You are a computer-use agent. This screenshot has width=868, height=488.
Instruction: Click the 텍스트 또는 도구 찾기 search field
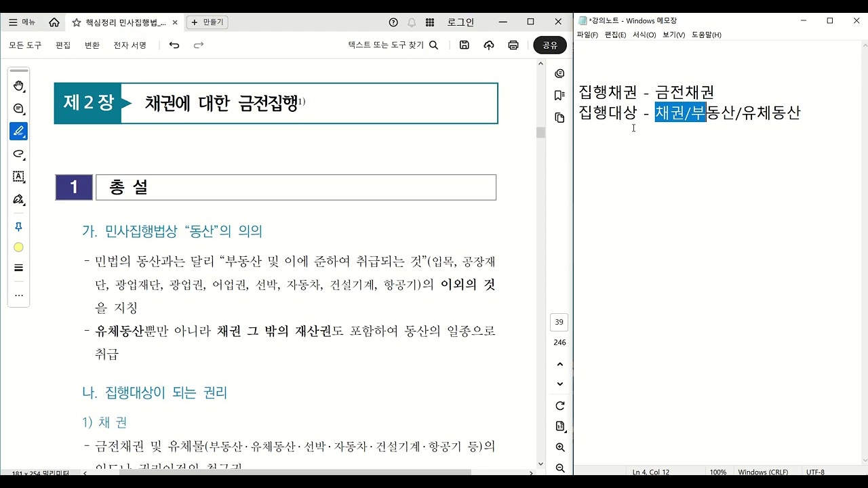pos(393,45)
